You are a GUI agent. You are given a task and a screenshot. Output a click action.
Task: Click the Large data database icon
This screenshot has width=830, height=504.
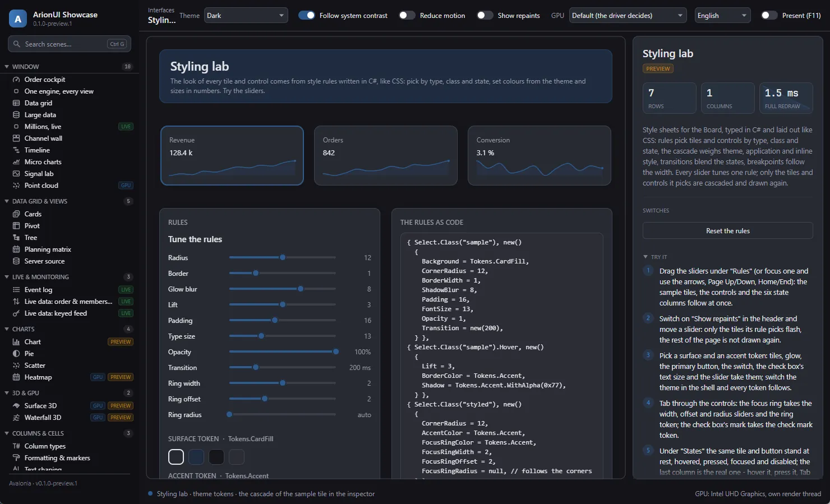pos(16,115)
